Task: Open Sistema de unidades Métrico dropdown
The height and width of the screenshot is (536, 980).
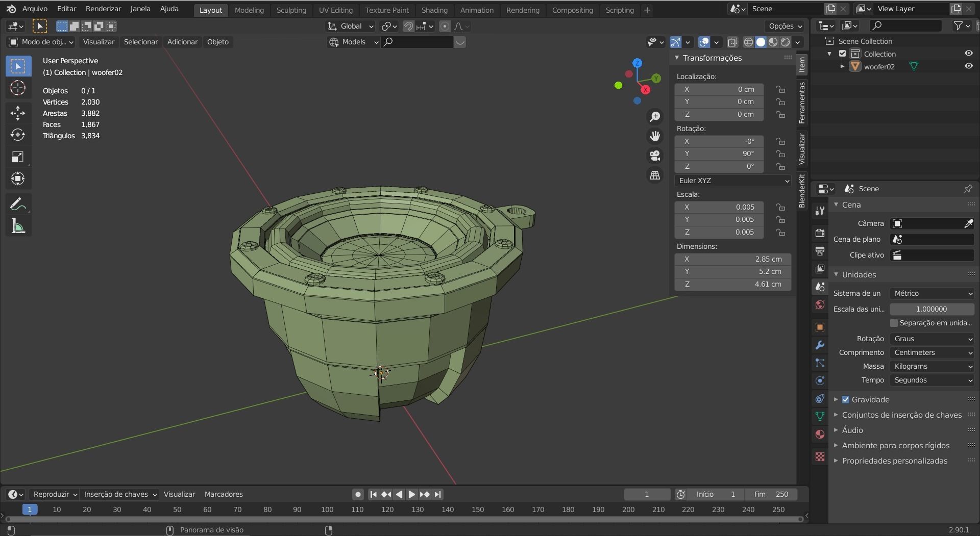Action: pyautogui.click(x=932, y=293)
